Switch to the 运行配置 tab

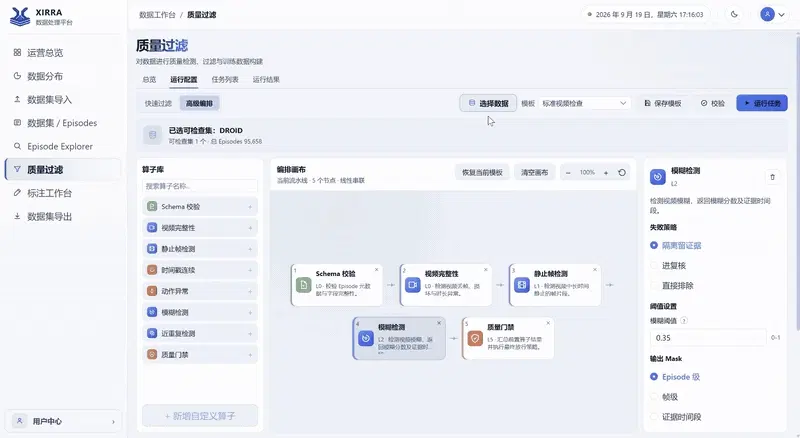(x=184, y=80)
